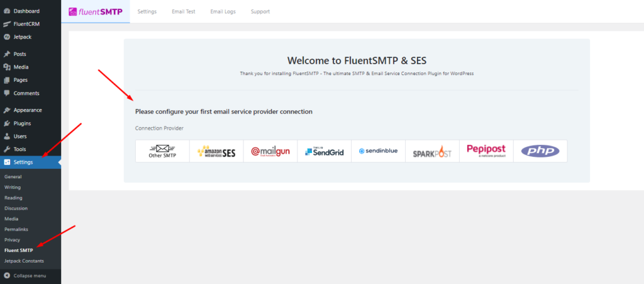Open Permalinks settings submenu

(16, 229)
